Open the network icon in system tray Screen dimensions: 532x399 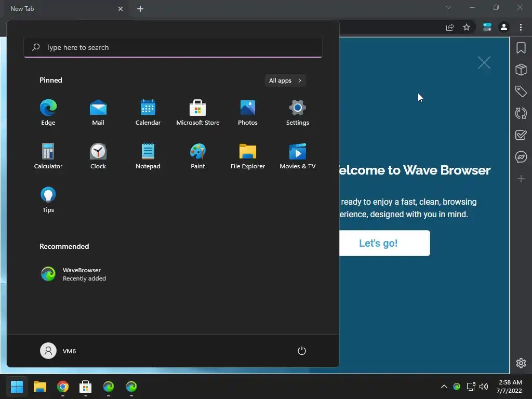[471, 387]
